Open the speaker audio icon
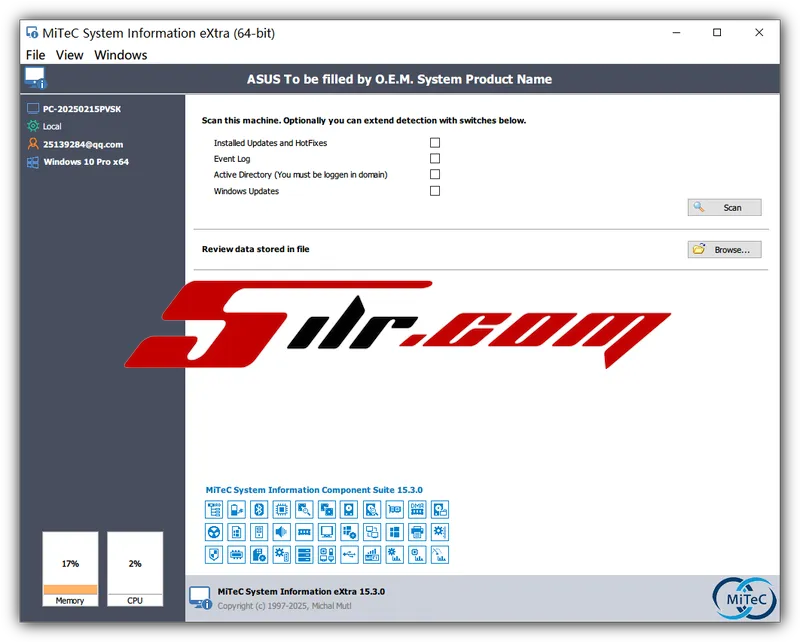800x642 pixels. coord(282,532)
